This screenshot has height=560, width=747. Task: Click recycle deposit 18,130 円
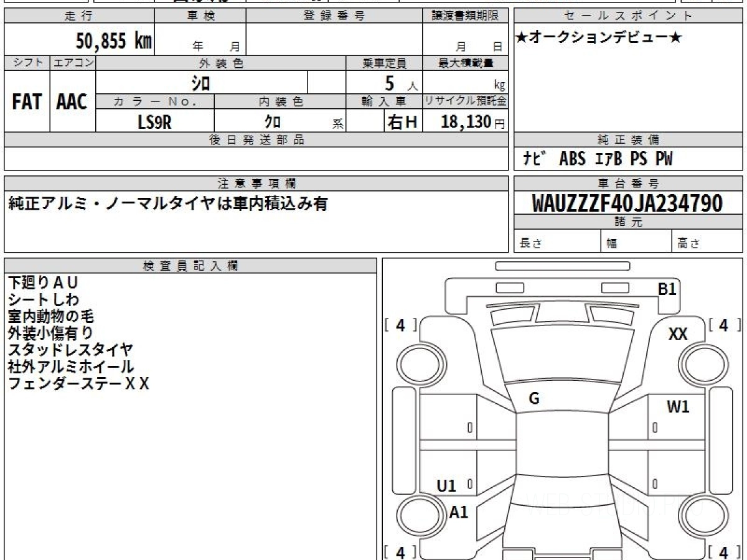pos(473,122)
